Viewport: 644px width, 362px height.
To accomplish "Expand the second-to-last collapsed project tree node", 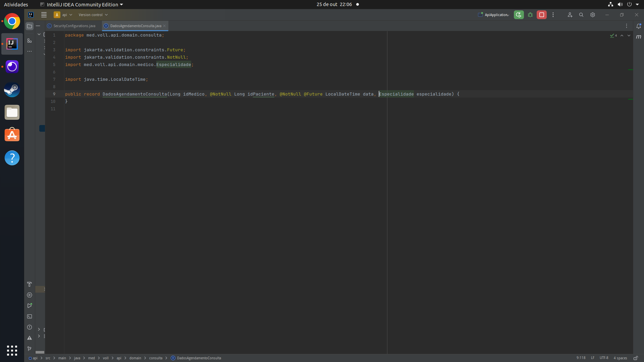I will 39,329.
